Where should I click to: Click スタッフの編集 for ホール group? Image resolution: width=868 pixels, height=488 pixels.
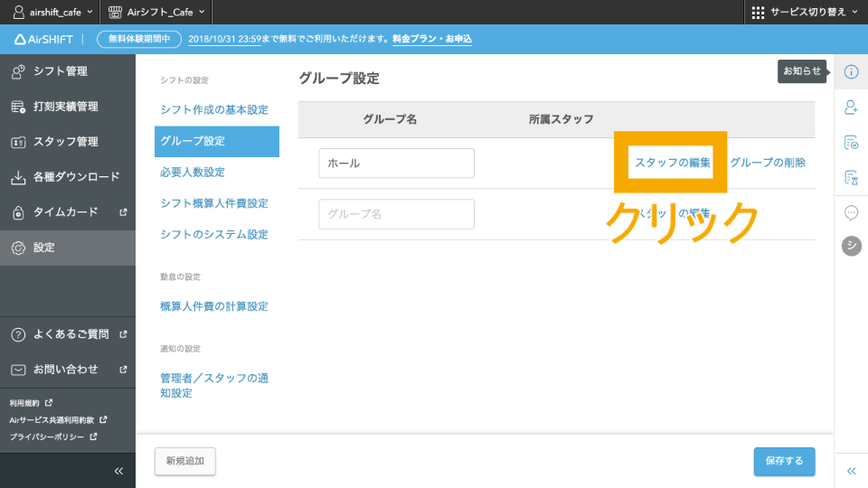click(x=673, y=163)
